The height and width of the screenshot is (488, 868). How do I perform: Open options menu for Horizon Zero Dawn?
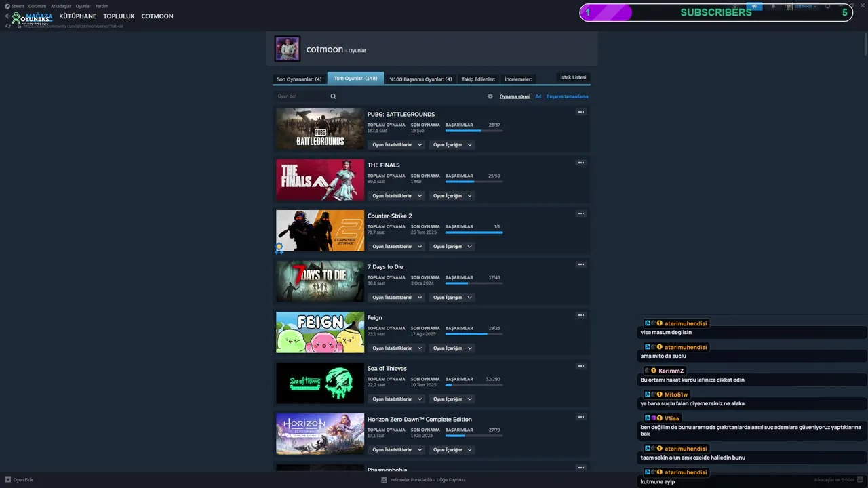(580, 417)
